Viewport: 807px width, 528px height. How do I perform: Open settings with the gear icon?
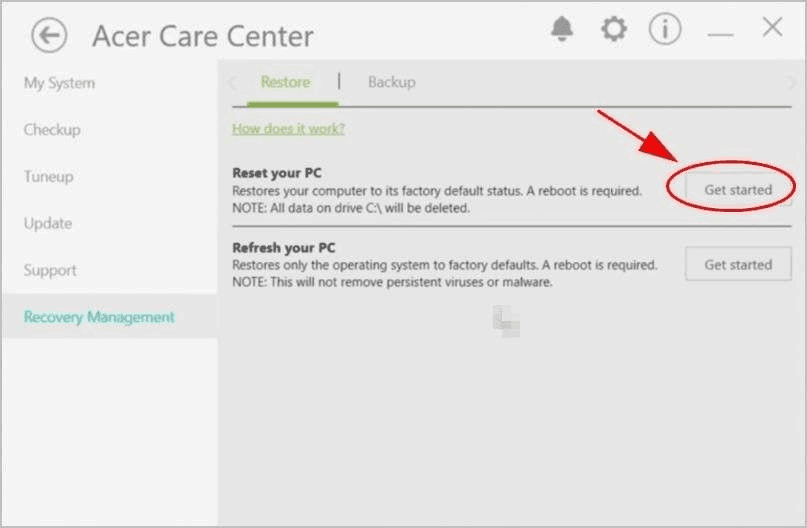click(613, 29)
